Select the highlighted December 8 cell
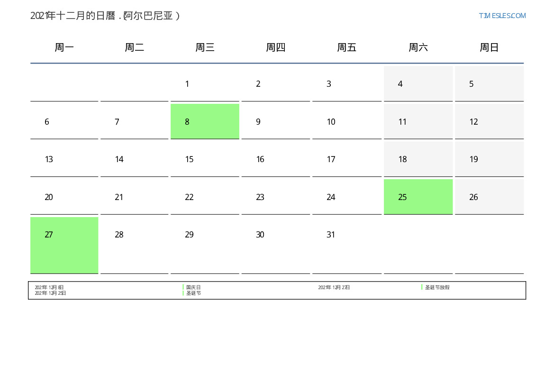Screen dimensions: 554x392 (205, 121)
